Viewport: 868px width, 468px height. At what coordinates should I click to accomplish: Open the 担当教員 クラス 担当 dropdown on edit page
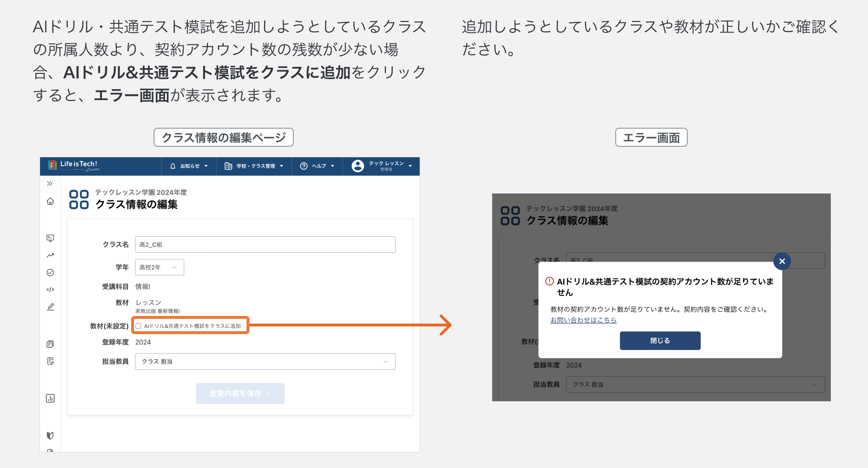(x=265, y=362)
